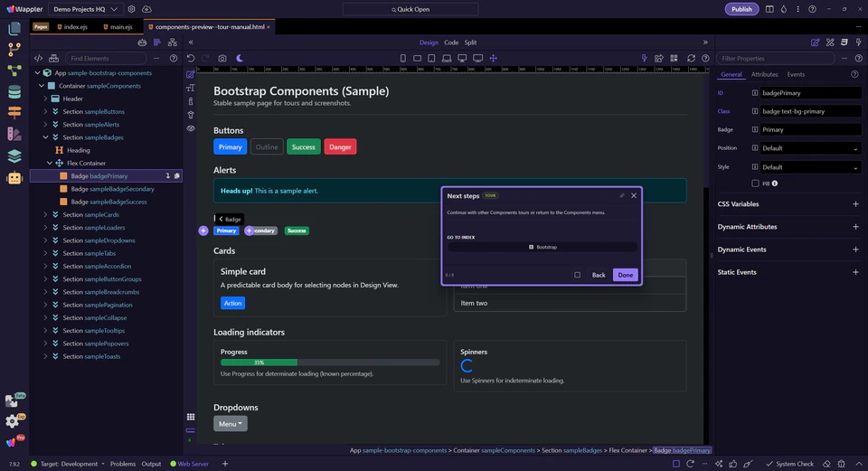Open project settings gear beside the project name

(x=131, y=9)
